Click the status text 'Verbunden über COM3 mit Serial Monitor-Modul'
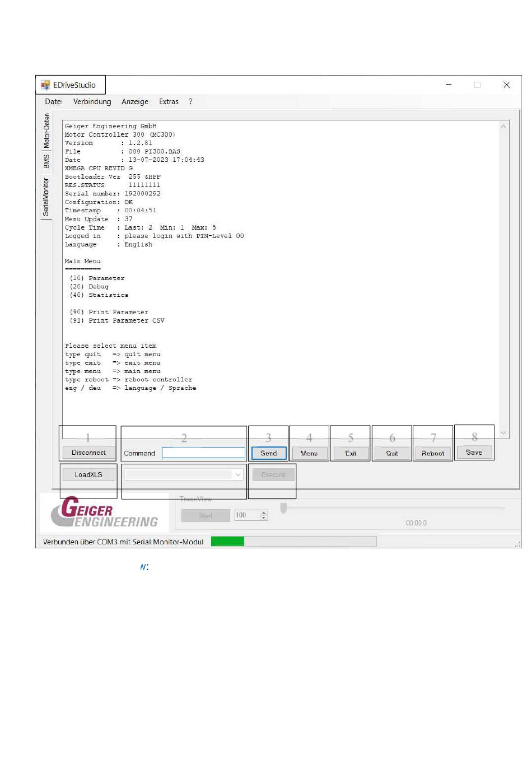Viewport: 532px width, 783px height. pos(123,542)
